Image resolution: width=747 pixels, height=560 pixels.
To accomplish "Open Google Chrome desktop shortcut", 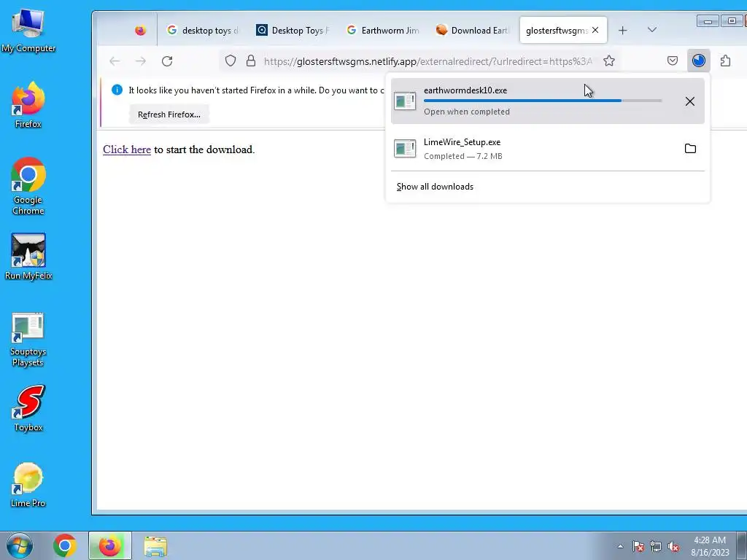I will pyautogui.click(x=28, y=186).
